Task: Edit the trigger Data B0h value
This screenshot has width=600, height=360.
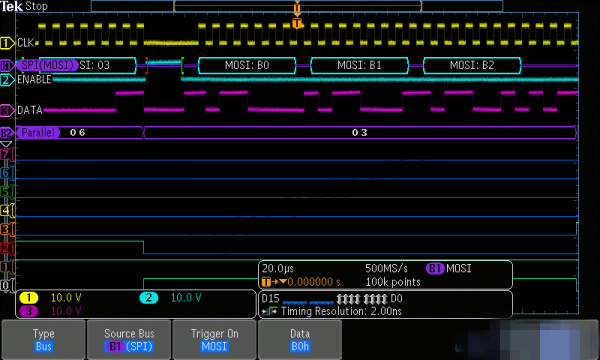Action: [x=300, y=340]
